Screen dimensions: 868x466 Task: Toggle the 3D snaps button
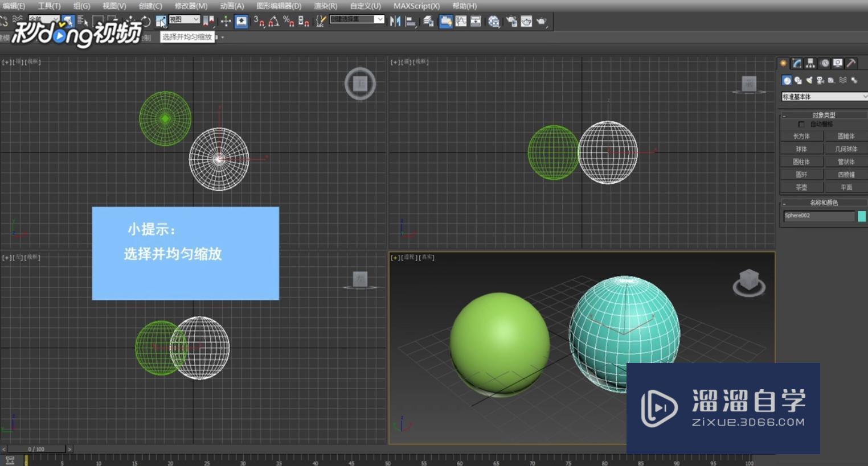259,22
